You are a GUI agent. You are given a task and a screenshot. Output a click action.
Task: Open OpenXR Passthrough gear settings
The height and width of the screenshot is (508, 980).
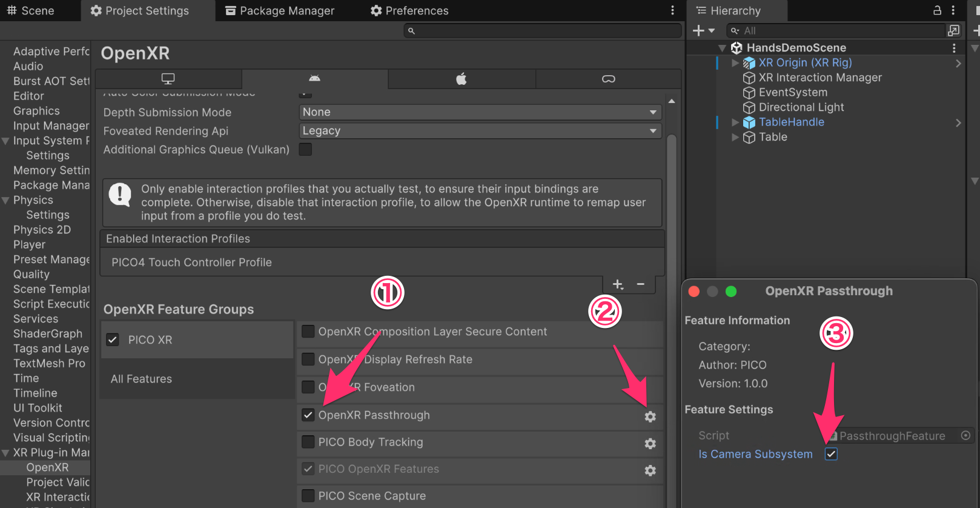[x=651, y=416]
